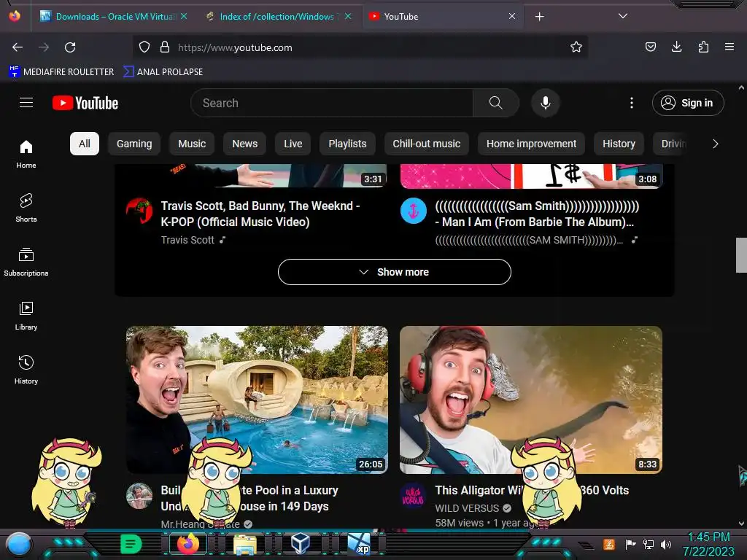747x560 pixels.
Task: Select the Music filter chip
Action: click(x=192, y=144)
